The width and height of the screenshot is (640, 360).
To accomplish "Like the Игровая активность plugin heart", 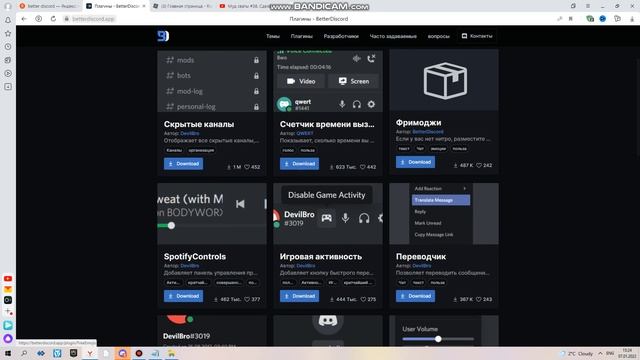I will pos(363,299).
